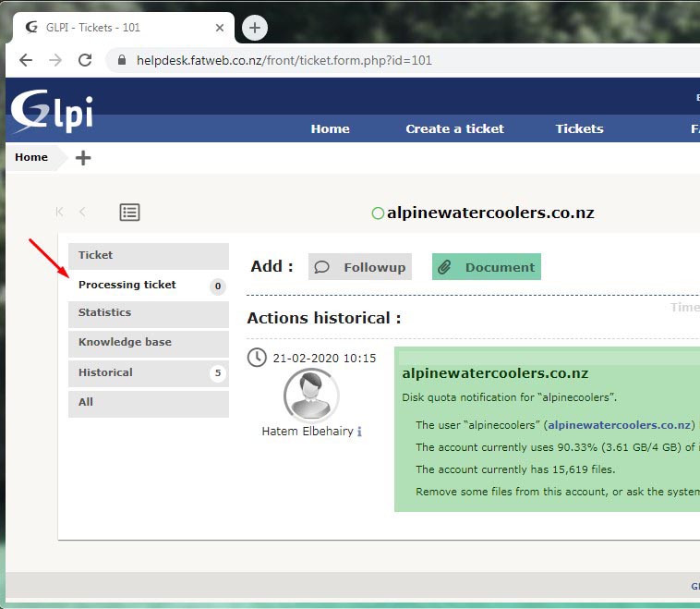The image size is (700, 609).
Task: Open a new browser tab
Action: point(255,28)
